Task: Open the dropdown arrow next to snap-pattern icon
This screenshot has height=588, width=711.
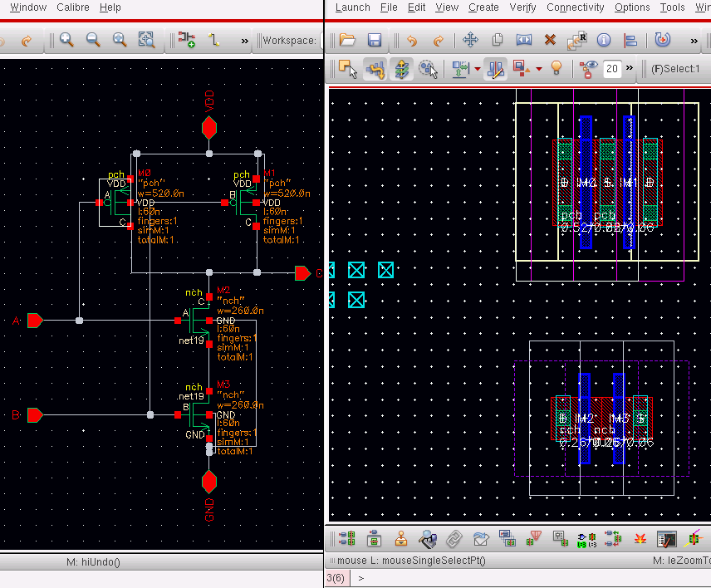Action: (x=539, y=70)
